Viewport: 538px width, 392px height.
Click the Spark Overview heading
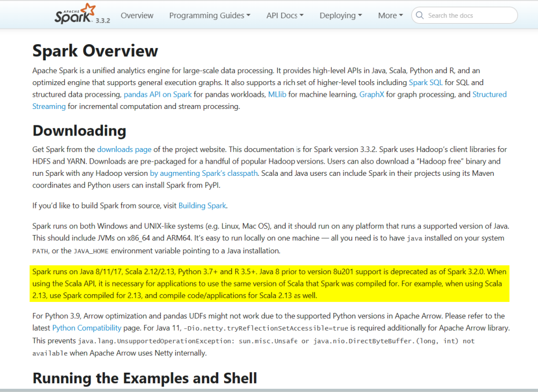click(95, 51)
